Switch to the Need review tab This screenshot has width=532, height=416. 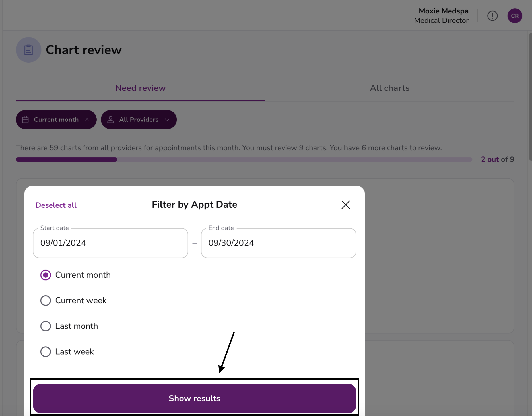[140, 88]
